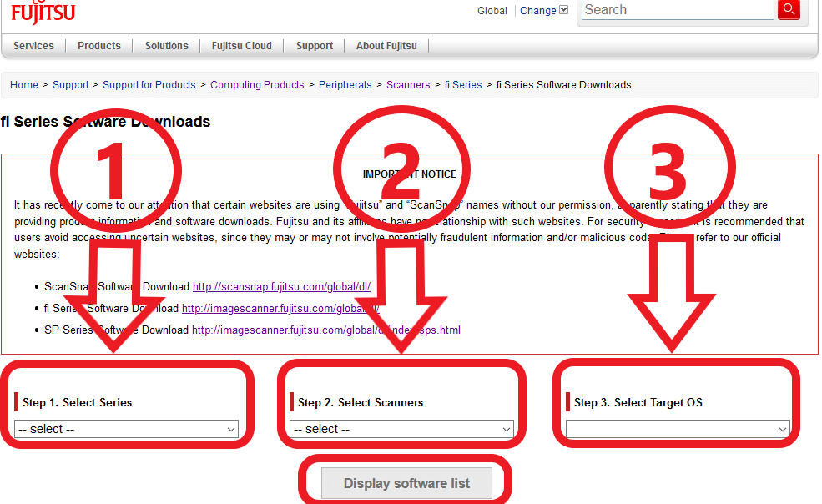Type in the Search input field

pyautogui.click(x=677, y=10)
